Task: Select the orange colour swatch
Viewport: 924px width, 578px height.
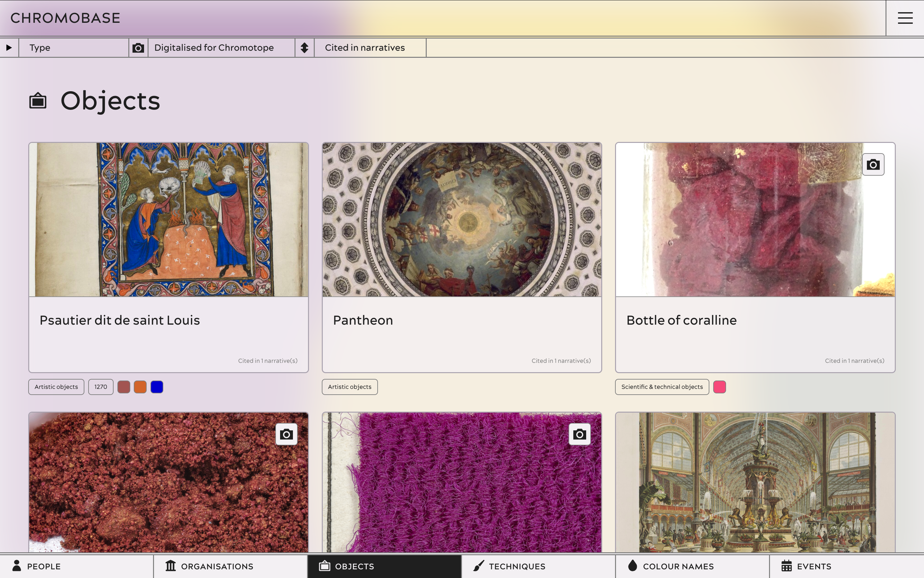Action: [140, 387]
